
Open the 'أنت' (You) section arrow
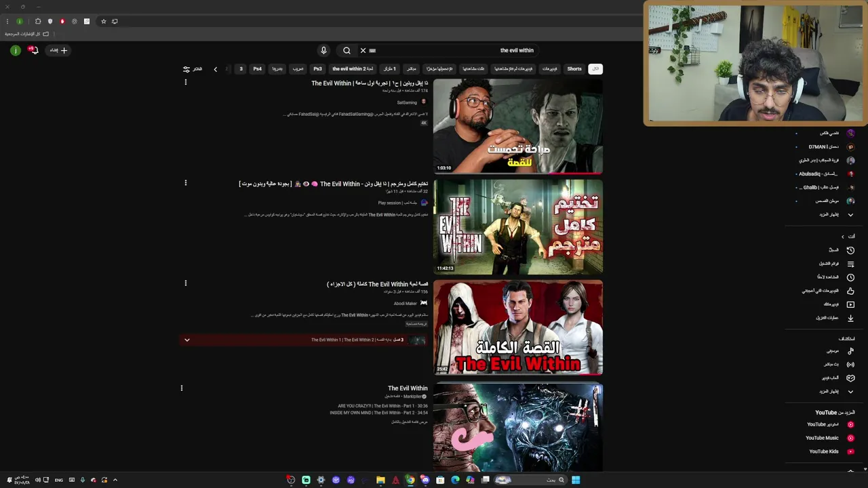pos(843,237)
